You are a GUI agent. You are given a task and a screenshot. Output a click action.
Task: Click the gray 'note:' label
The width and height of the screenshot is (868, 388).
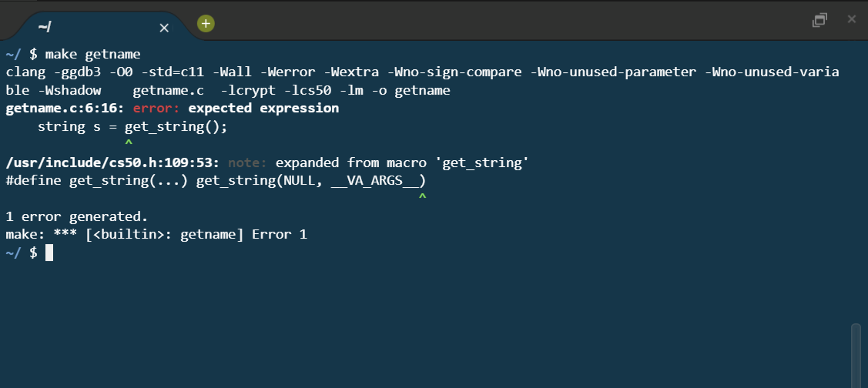248,162
